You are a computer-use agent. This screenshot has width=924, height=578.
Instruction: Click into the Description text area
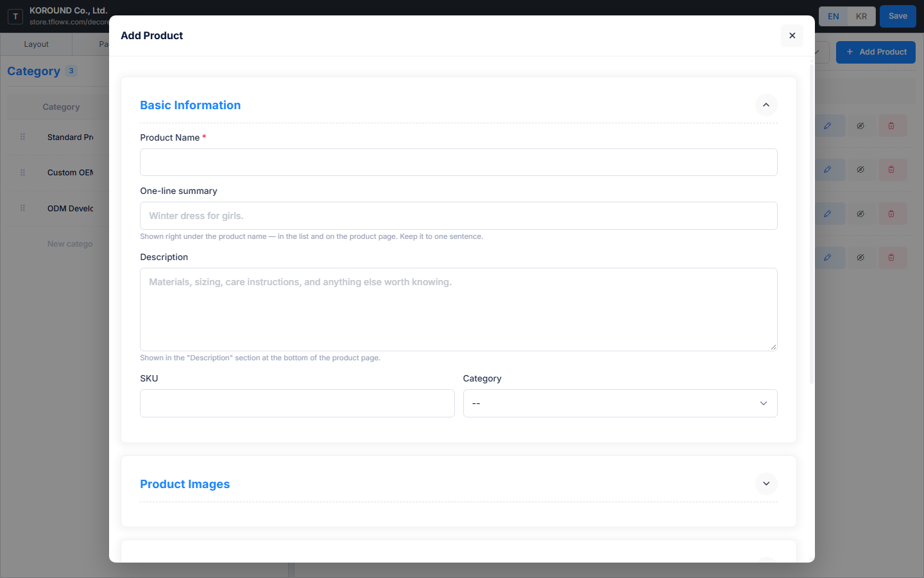tap(459, 310)
